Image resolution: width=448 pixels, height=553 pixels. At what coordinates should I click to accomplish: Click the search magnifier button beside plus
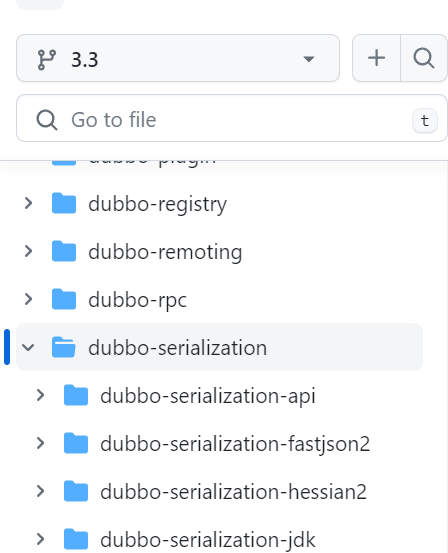(x=424, y=58)
